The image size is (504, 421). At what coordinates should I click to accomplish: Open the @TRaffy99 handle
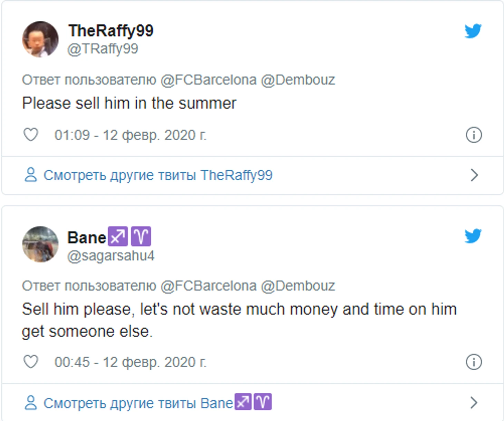pyautogui.click(x=103, y=49)
